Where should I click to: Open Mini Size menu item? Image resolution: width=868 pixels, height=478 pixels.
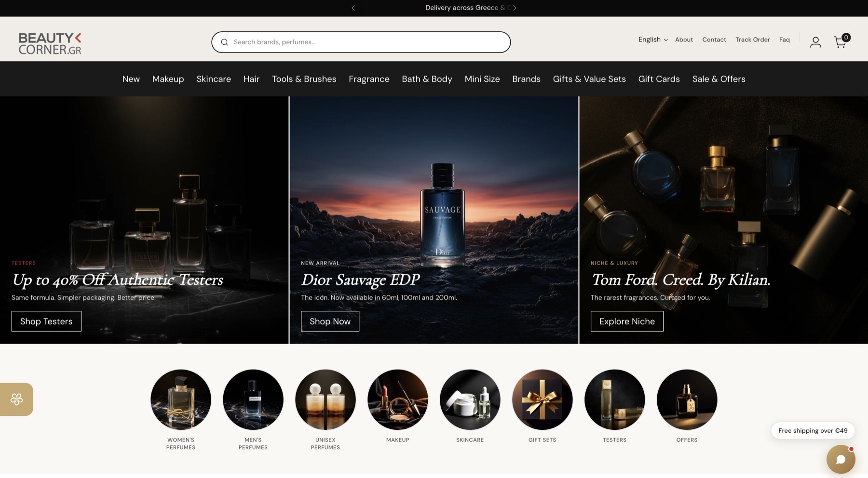click(482, 79)
